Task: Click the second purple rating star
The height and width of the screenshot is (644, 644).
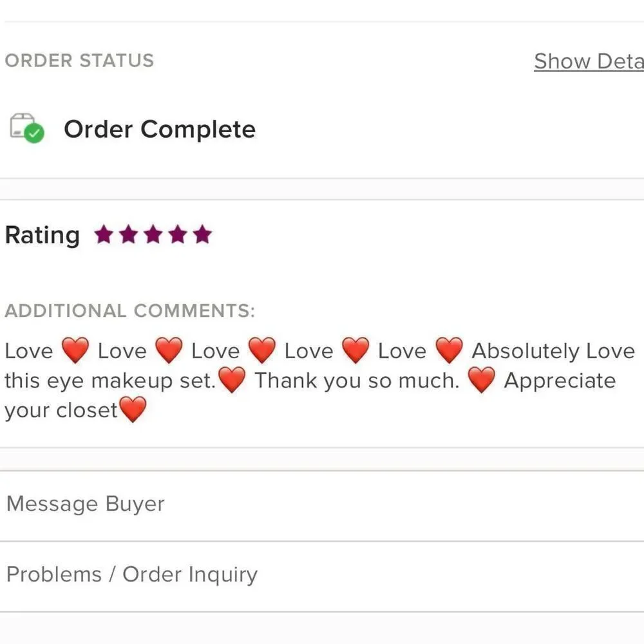Action: point(129,234)
